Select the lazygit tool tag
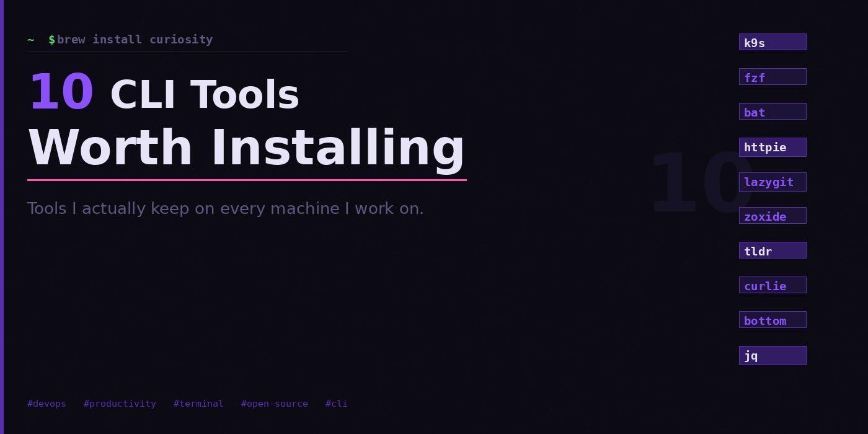The height and width of the screenshot is (434, 868). [x=773, y=181]
